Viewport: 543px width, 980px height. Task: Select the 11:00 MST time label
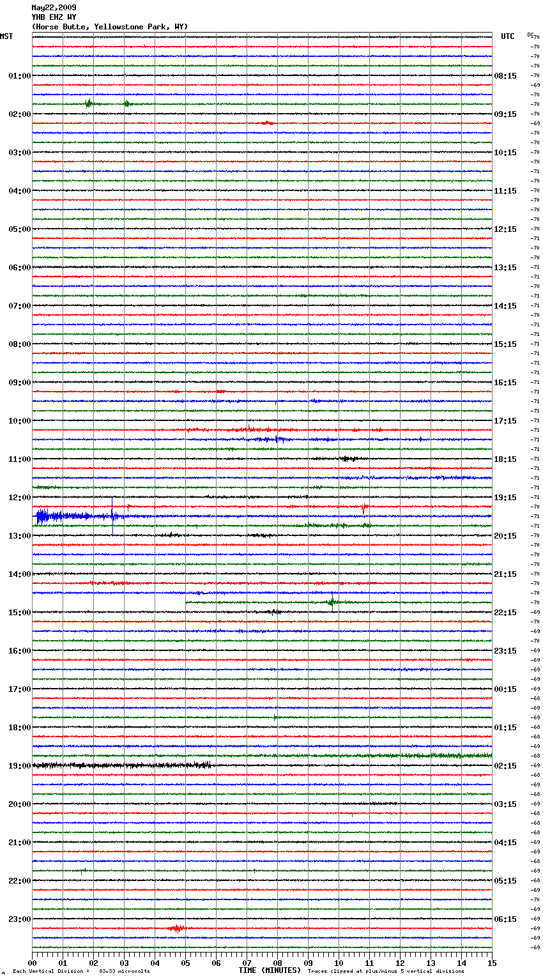[x=20, y=459]
